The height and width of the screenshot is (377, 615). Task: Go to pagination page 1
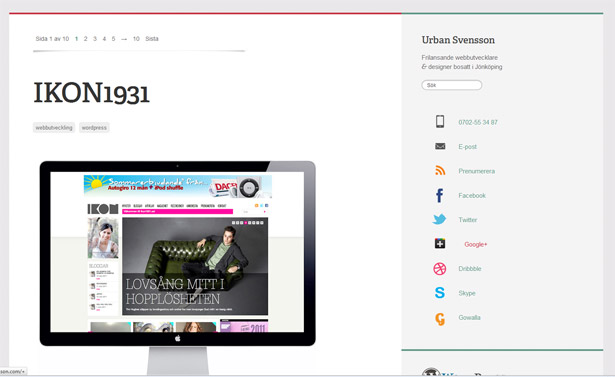click(x=76, y=39)
